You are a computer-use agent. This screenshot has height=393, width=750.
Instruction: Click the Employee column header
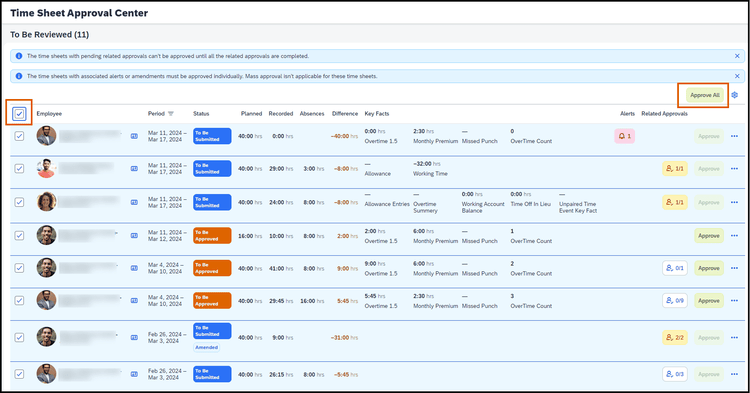49,114
